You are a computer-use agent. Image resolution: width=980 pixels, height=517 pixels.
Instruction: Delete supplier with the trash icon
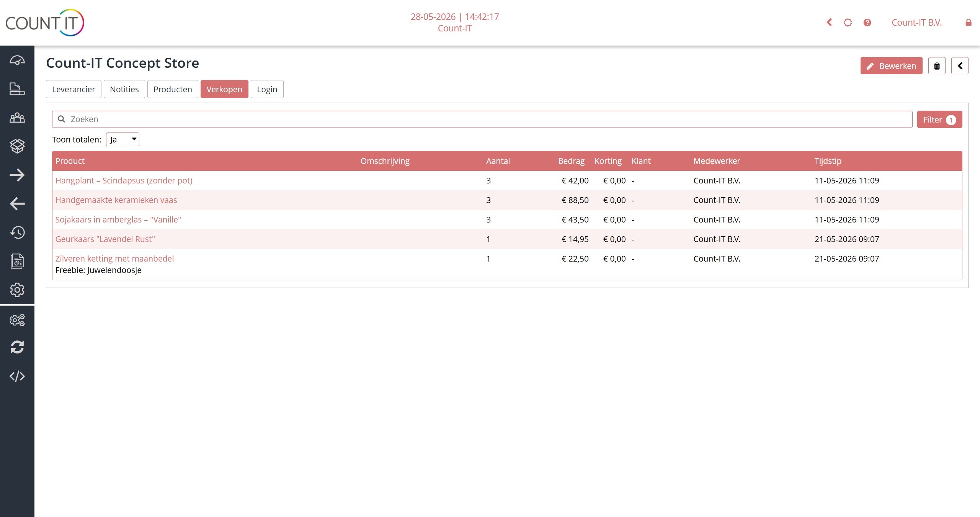pos(937,66)
